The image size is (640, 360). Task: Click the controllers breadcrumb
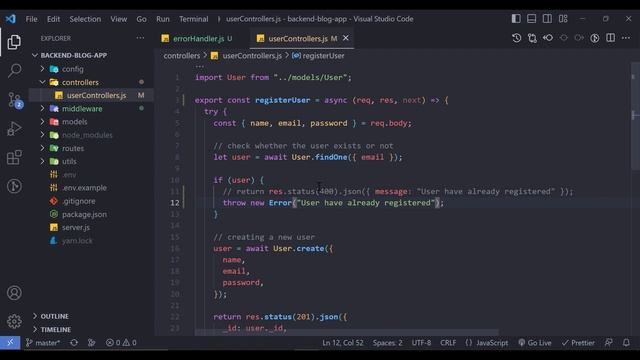coord(182,56)
